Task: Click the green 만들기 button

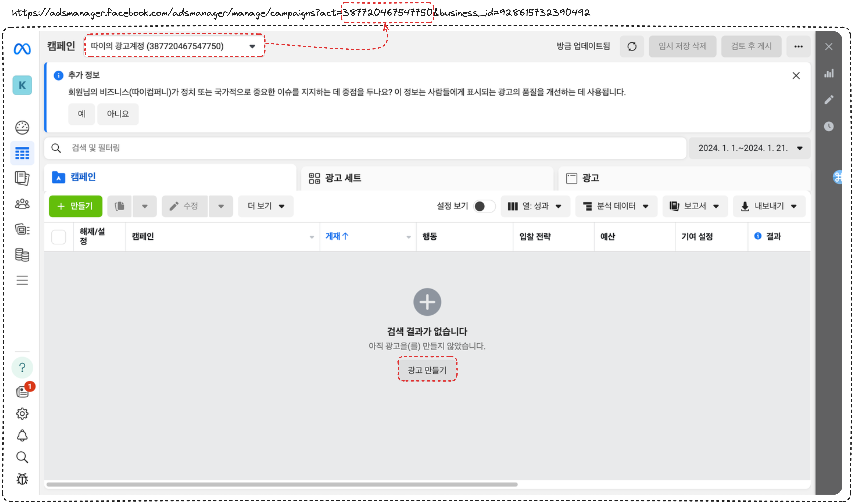Action: [75, 206]
